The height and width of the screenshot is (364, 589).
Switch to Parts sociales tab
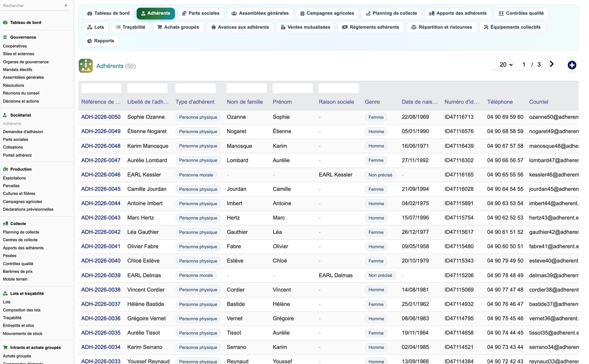click(201, 13)
